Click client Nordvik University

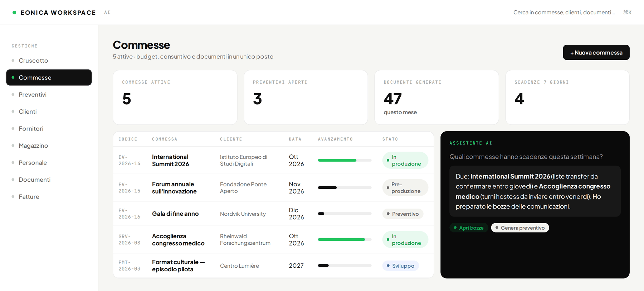click(243, 214)
